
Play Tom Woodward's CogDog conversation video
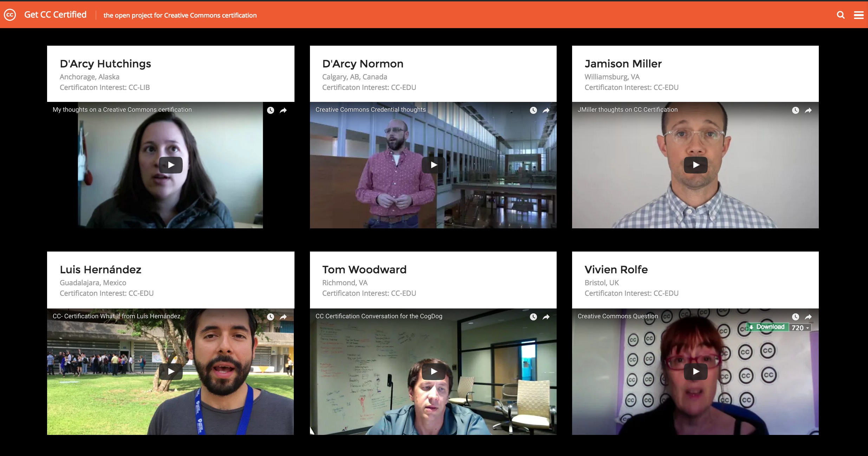coord(433,371)
